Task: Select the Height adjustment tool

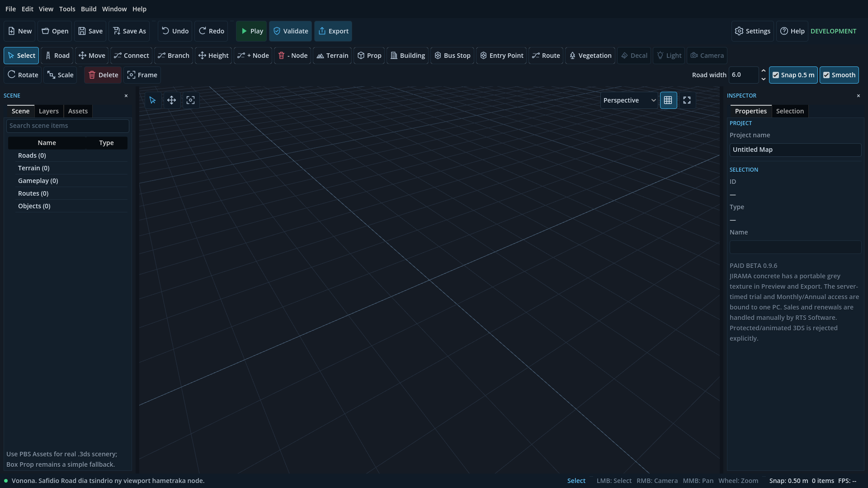Action: pos(213,56)
